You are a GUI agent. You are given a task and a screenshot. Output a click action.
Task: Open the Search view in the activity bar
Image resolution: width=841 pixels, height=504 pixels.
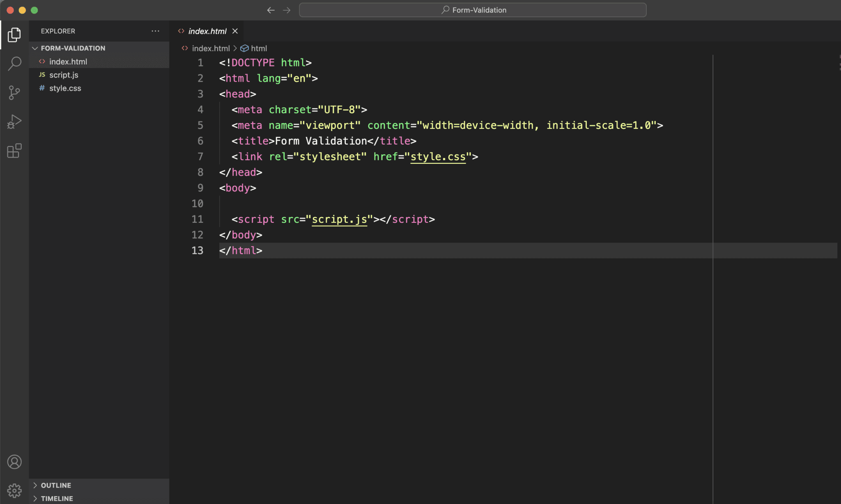tap(14, 64)
